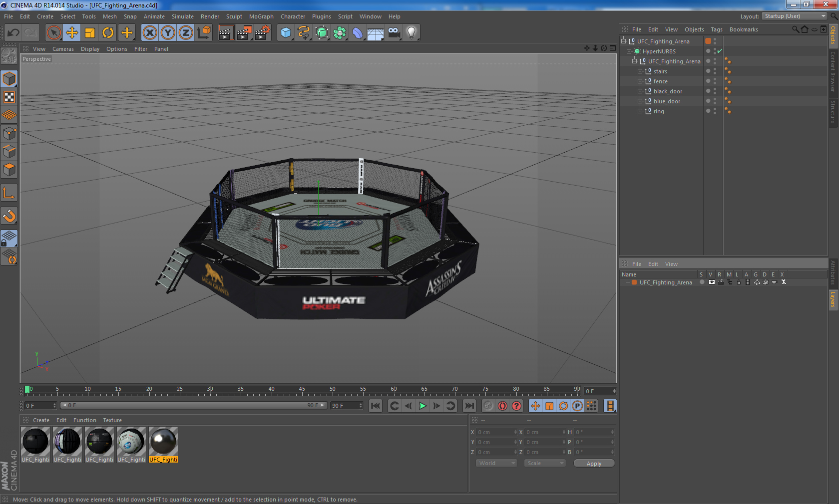The height and width of the screenshot is (504, 839).
Task: Play the animation forward
Action: [422, 406]
